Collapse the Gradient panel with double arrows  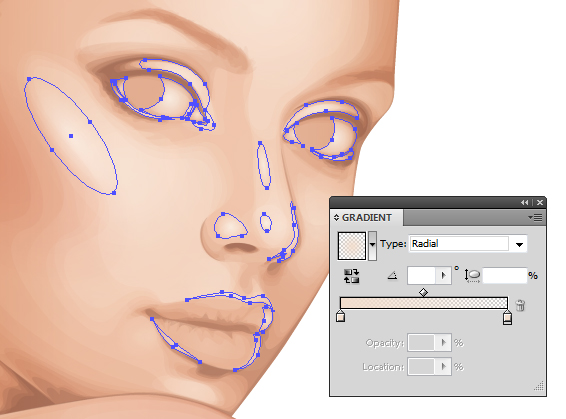[524, 203]
